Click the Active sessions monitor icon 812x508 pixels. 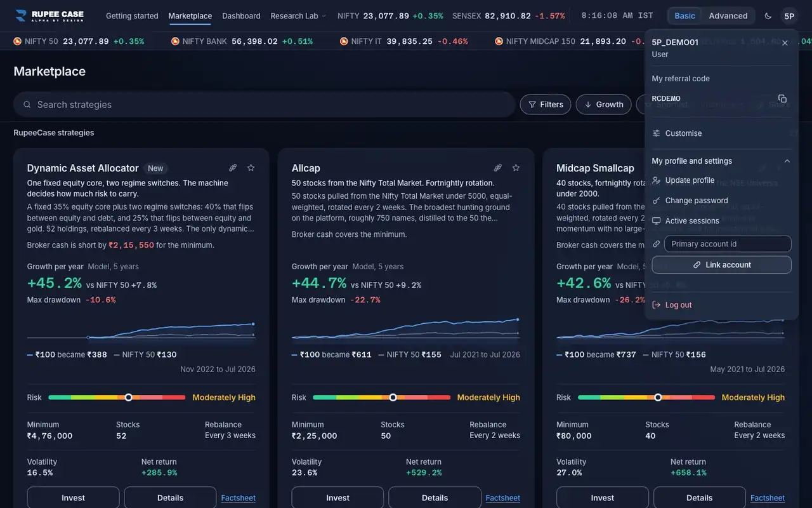tap(657, 221)
